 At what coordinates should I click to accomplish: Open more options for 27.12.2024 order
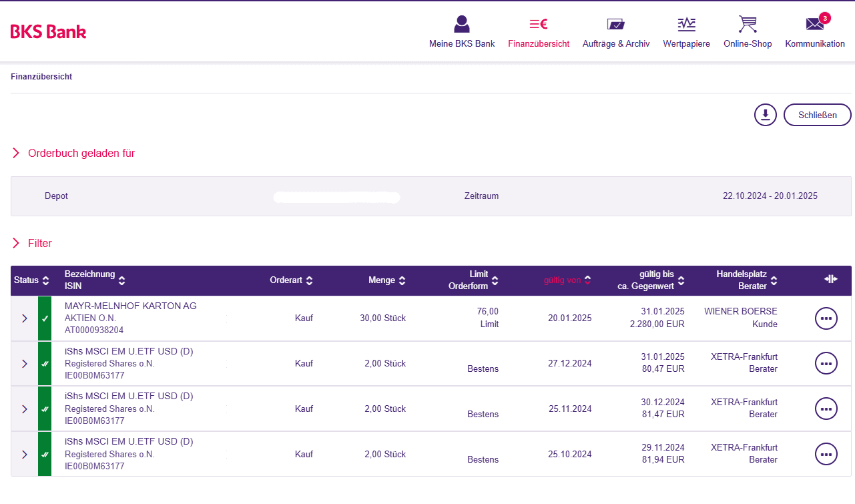(826, 364)
